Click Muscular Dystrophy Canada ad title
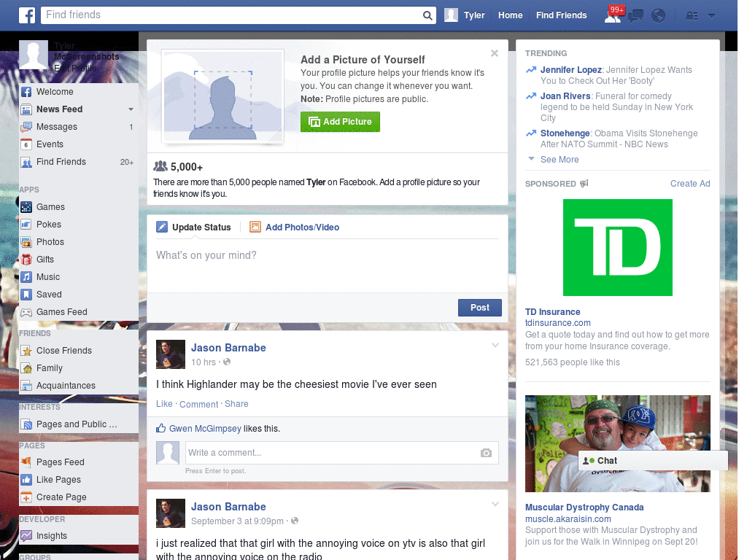 584,507
